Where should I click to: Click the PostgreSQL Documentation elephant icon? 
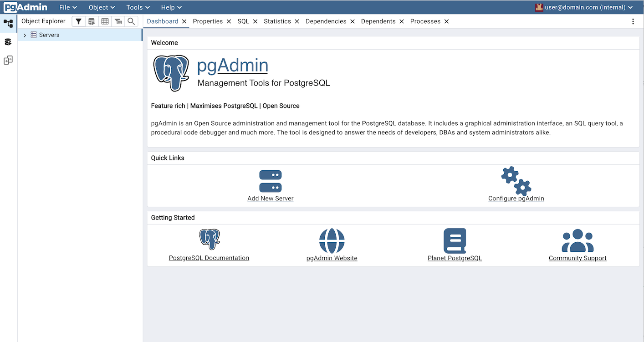pos(209,239)
